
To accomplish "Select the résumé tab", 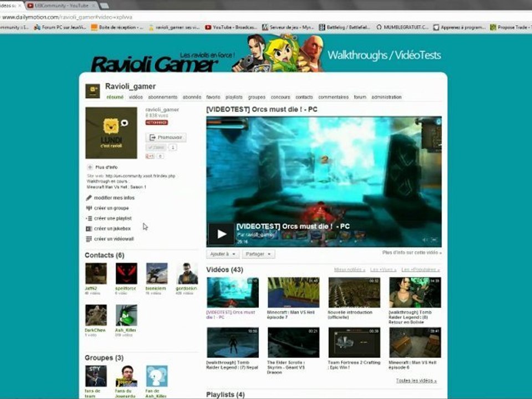I will 115,97.
